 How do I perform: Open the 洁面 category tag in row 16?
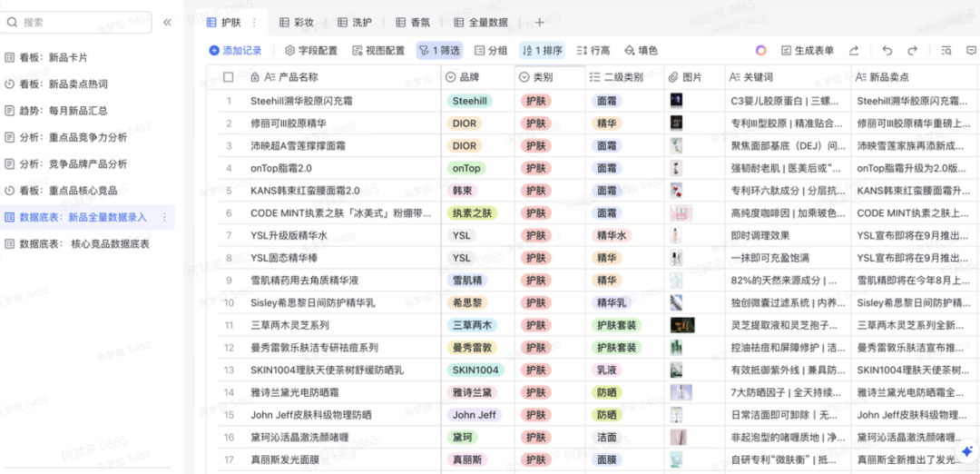coord(605,438)
